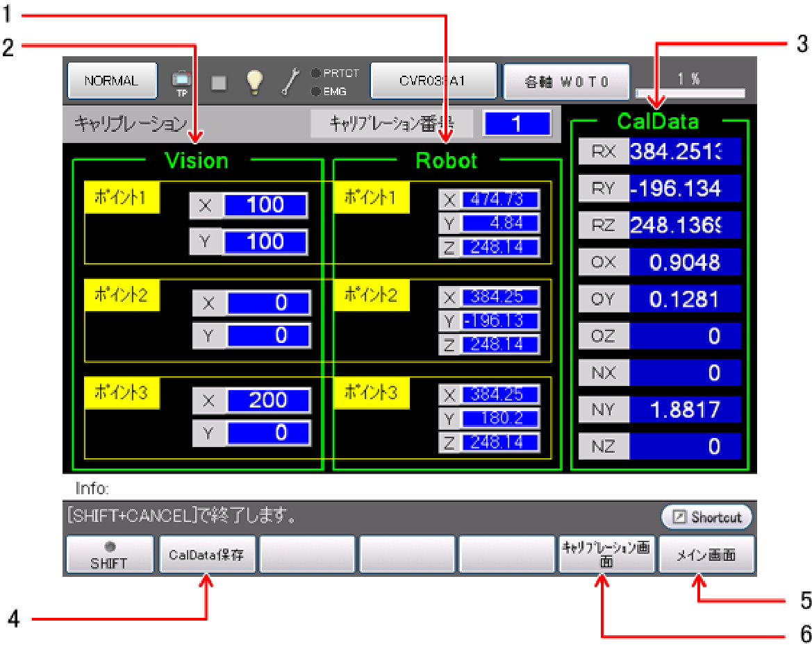The width and height of the screenshot is (812, 647).
Task: Click the 1% speed progress bar
Action: 690,92
